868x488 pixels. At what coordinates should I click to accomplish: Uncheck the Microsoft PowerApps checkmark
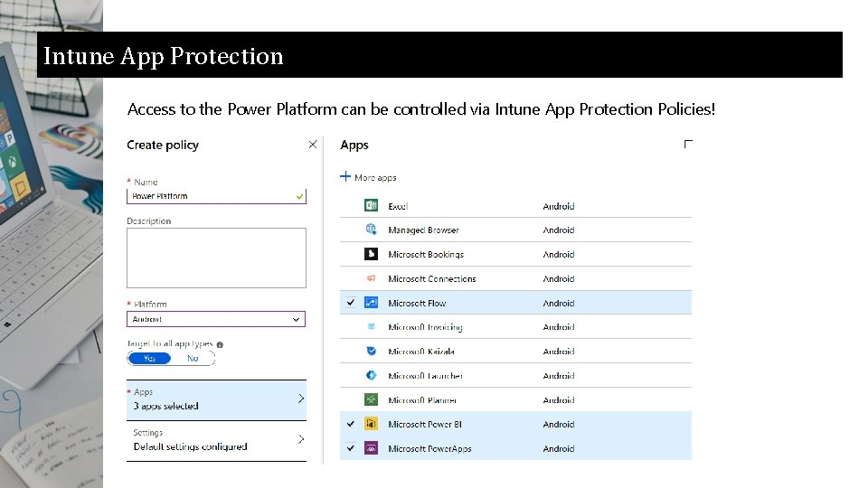click(x=351, y=448)
